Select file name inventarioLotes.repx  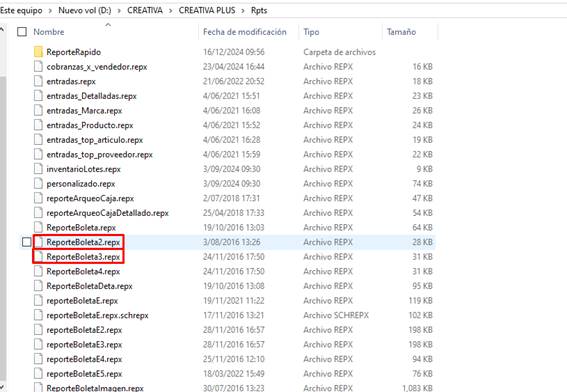(84, 169)
